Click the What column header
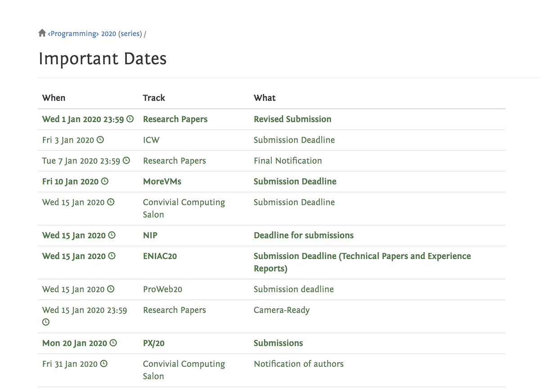The height and width of the screenshot is (392, 540). 265,98
